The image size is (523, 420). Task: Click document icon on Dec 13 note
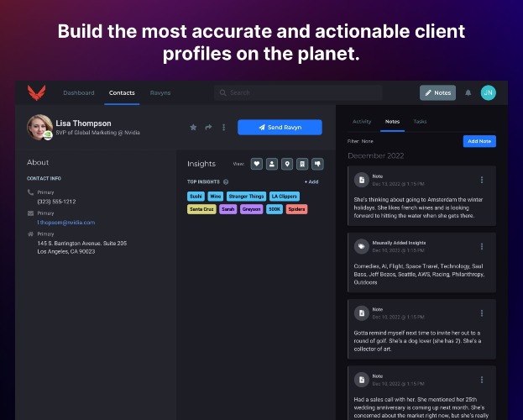[362, 180]
